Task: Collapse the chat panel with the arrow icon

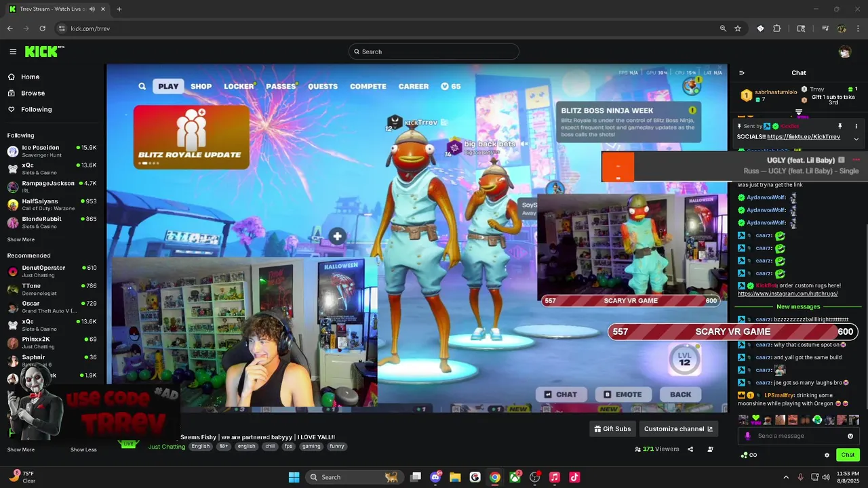Action: [742, 73]
